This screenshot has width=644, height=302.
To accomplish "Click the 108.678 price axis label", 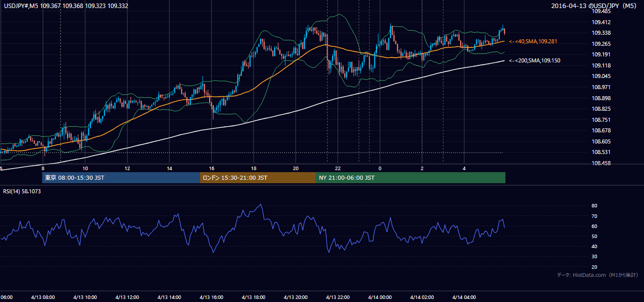I will [x=601, y=131].
